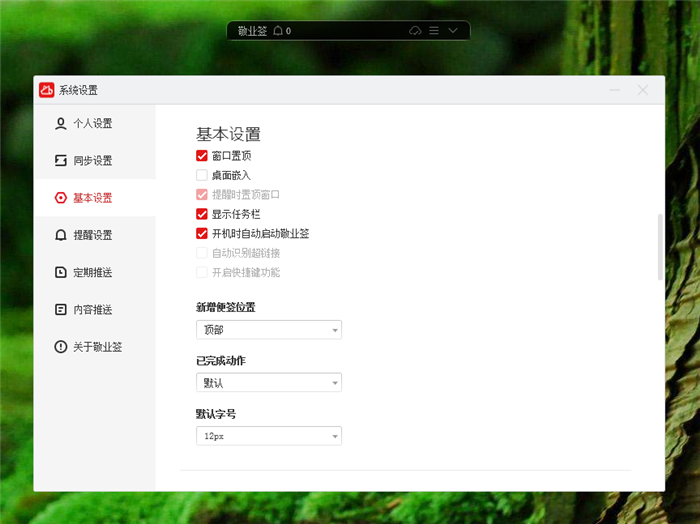Click the info icon beside 关于敬业签

pyautogui.click(x=61, y=347)
